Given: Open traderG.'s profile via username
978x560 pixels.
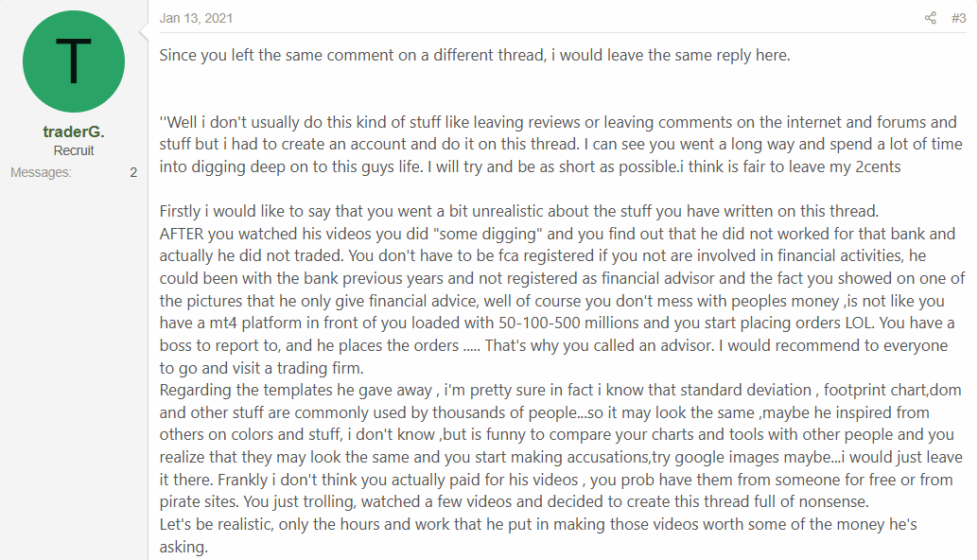Looking at the screenshot, I should click(74, 132).
